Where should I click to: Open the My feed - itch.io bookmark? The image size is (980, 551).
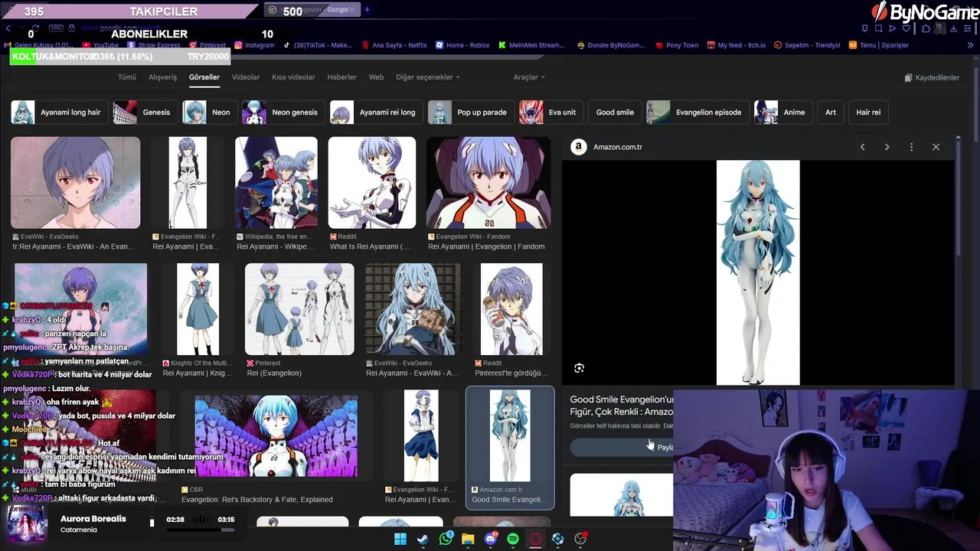736,45
